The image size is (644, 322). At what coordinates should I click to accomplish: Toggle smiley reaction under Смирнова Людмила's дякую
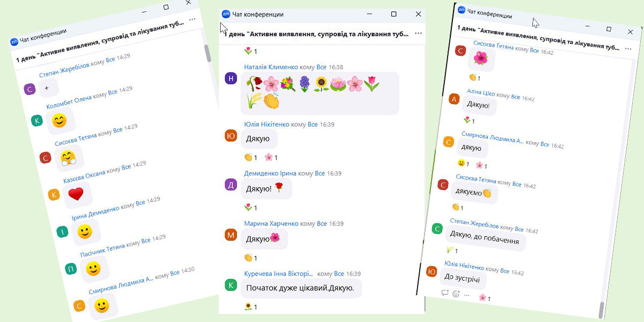[x=463, y=163]
